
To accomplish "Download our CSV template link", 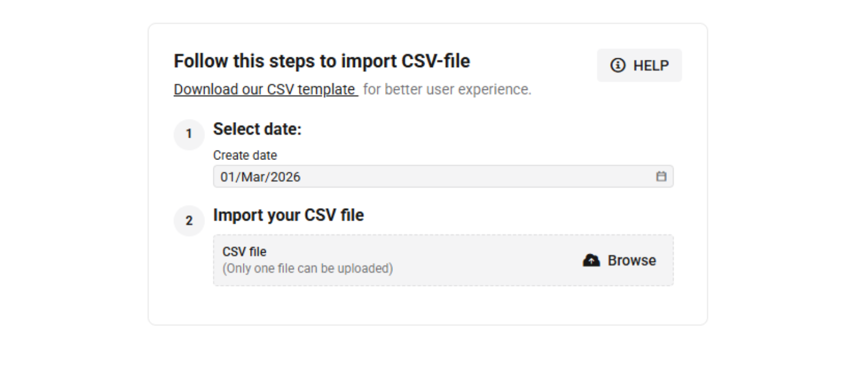I will 265,89.
